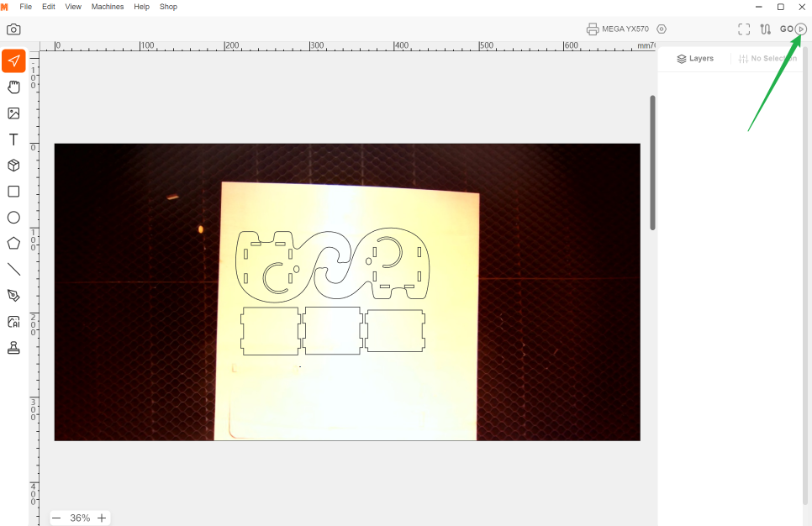This screenshot has width=812, height=526.
Task: Select the Polygon shape tool
Action: pos(13,244)
